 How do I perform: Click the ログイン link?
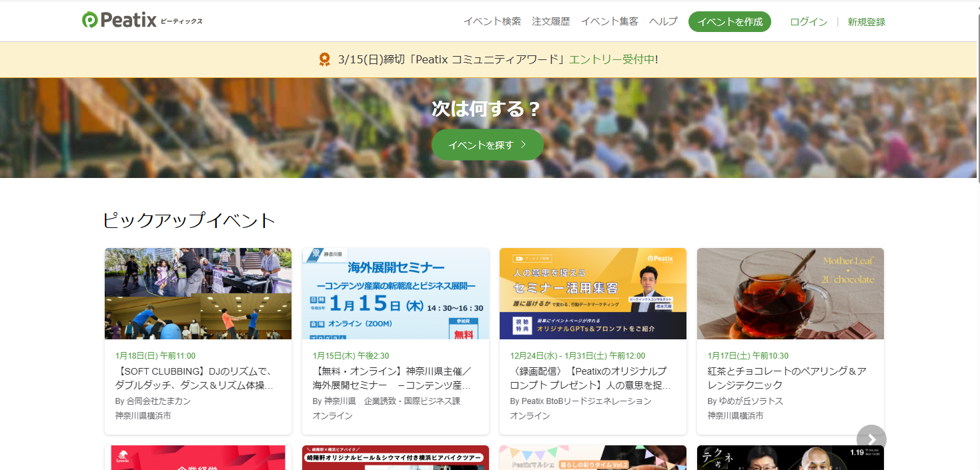tap(809, 21)
